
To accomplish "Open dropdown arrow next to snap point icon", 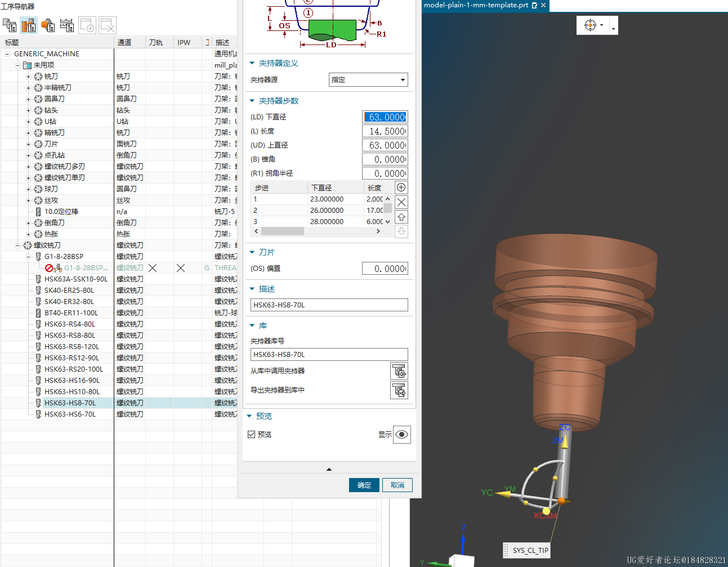I will coord(601,25).
